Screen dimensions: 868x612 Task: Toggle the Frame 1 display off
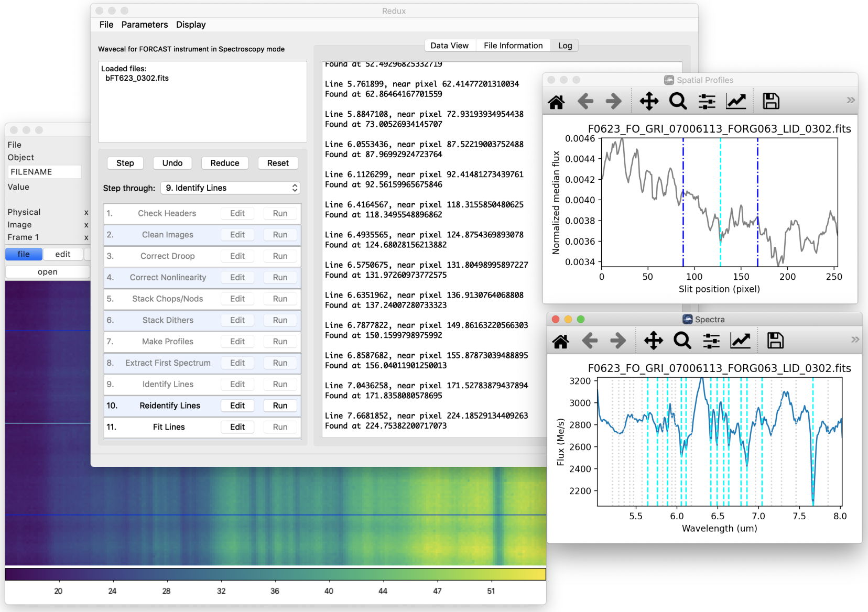click(x=85, y=237)
